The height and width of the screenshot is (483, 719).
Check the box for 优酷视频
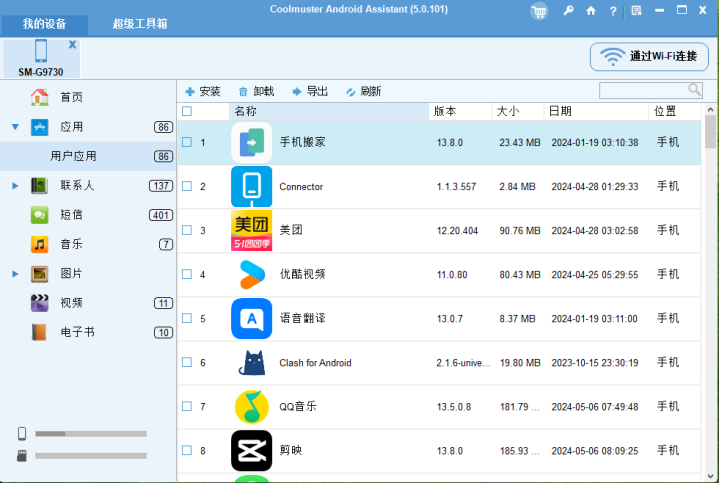click(x=187, y=274)
